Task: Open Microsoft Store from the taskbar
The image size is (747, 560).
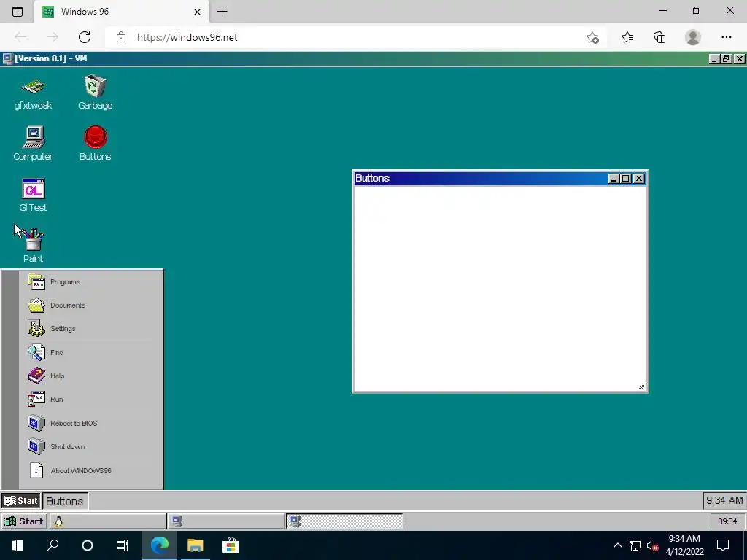Action: 230,545
